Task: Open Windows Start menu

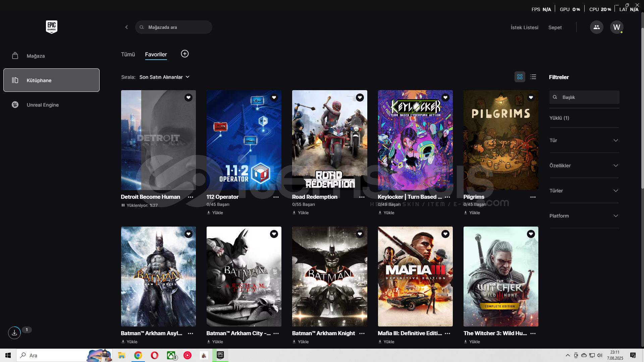Action: 8,355
